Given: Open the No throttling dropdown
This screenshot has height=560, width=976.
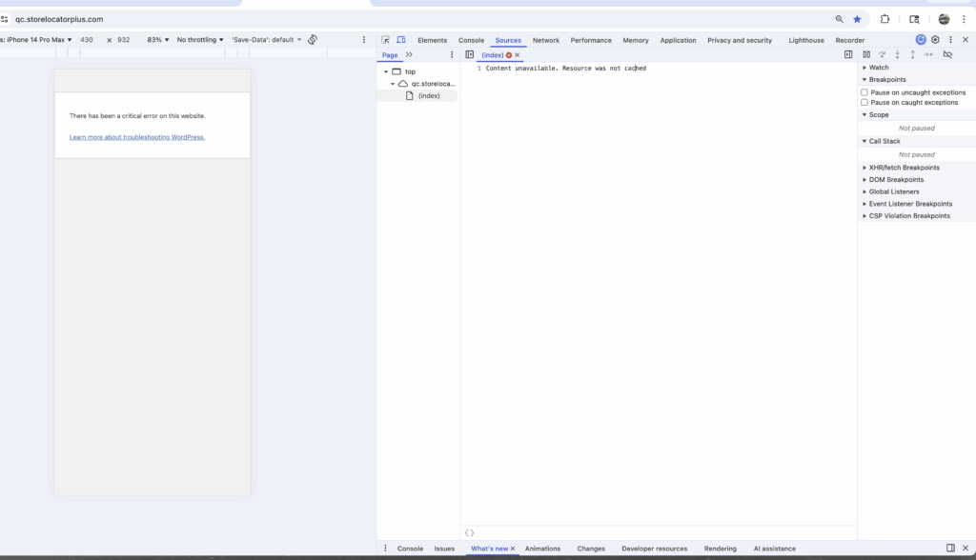Looking at the screenshot, I should click(200, 40).
